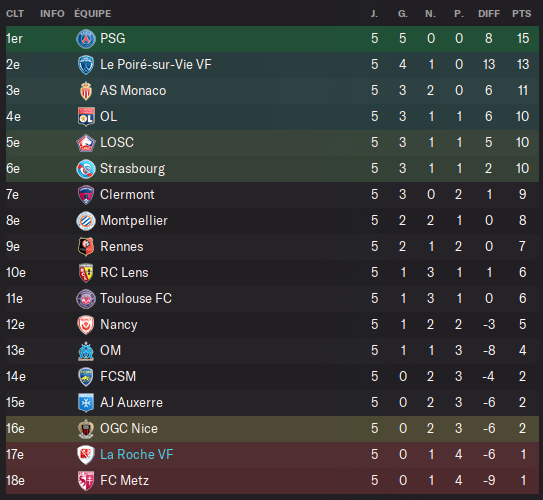Sort by CLT ranking column header

(15, 14)
